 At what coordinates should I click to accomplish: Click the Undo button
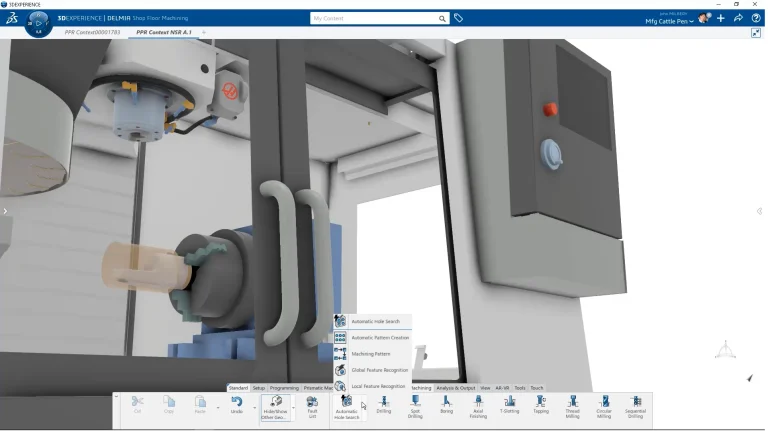coord(237,405)
